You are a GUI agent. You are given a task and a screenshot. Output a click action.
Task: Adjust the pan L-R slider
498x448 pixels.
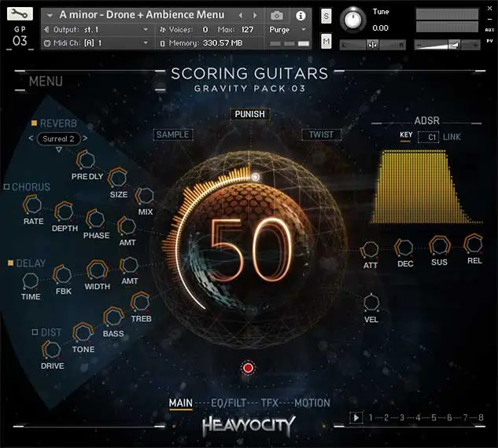click(373, 45)
